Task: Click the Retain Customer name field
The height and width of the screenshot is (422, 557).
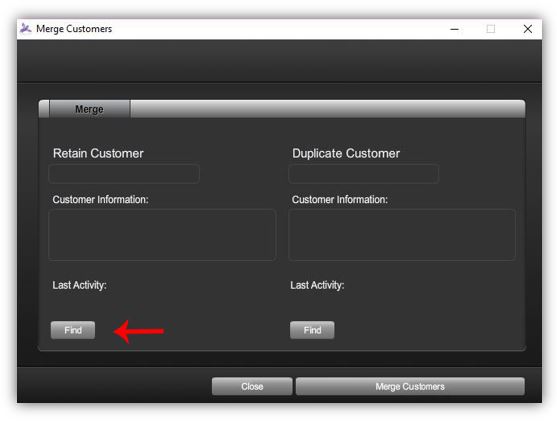Action: [x=124, y=174]
